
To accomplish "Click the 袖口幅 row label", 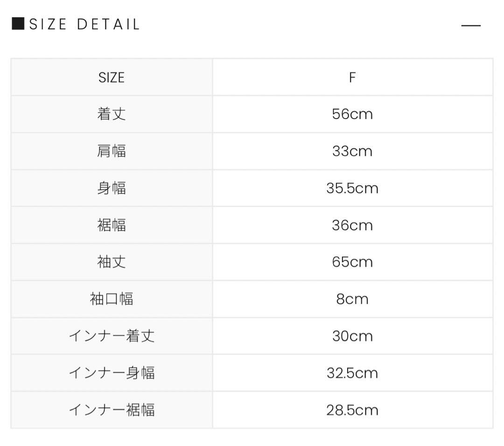I will (x=112, y=299).
